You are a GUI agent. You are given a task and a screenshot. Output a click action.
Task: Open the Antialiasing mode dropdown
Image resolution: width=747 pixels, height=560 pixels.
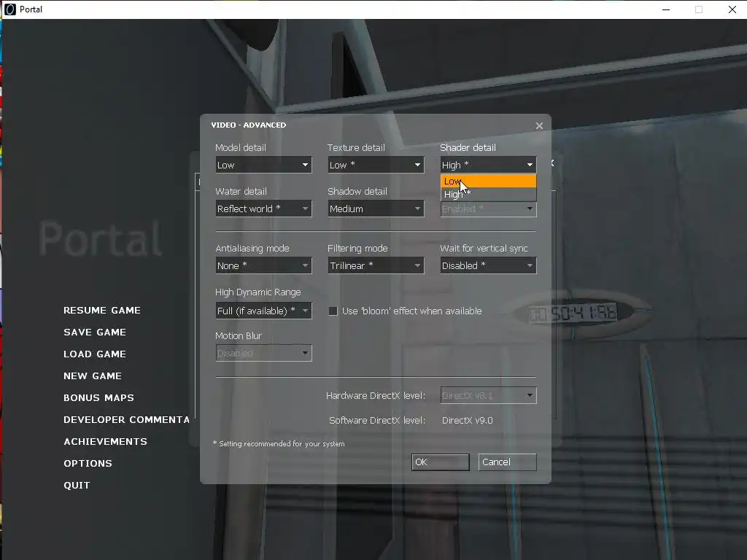(263, 265)
